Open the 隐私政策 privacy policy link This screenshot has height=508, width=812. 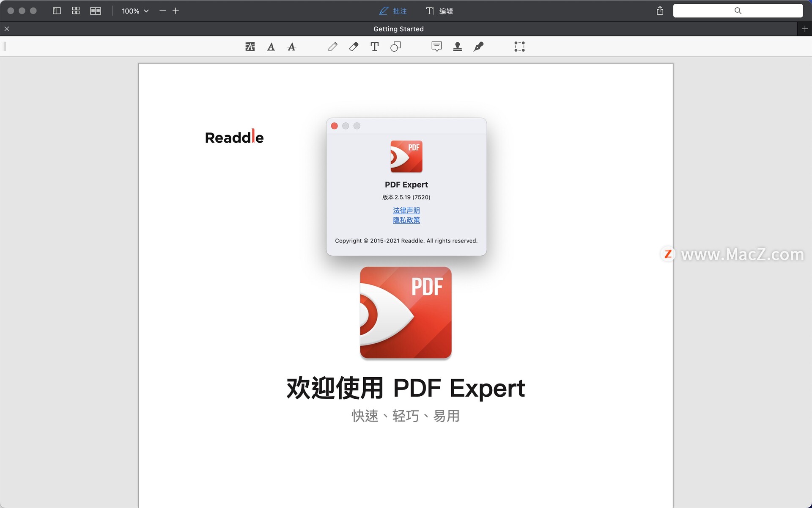click(406, 220)
